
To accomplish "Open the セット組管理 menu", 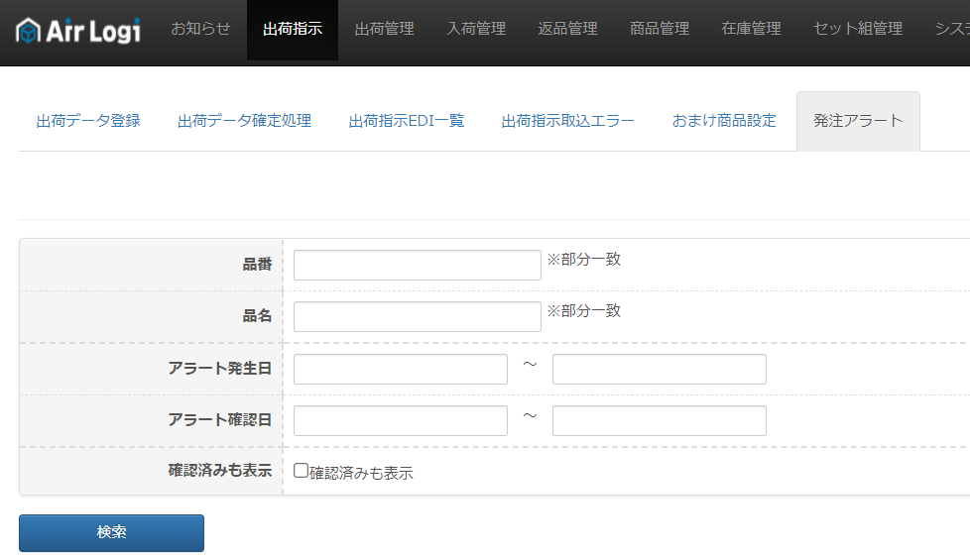I will [x=858, y=29].
